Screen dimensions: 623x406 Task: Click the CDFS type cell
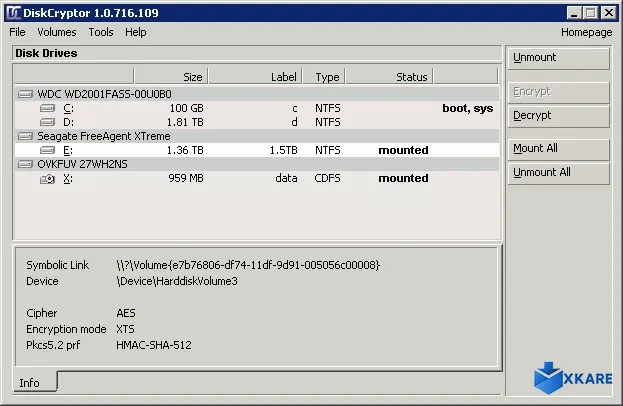coord(327,178)
